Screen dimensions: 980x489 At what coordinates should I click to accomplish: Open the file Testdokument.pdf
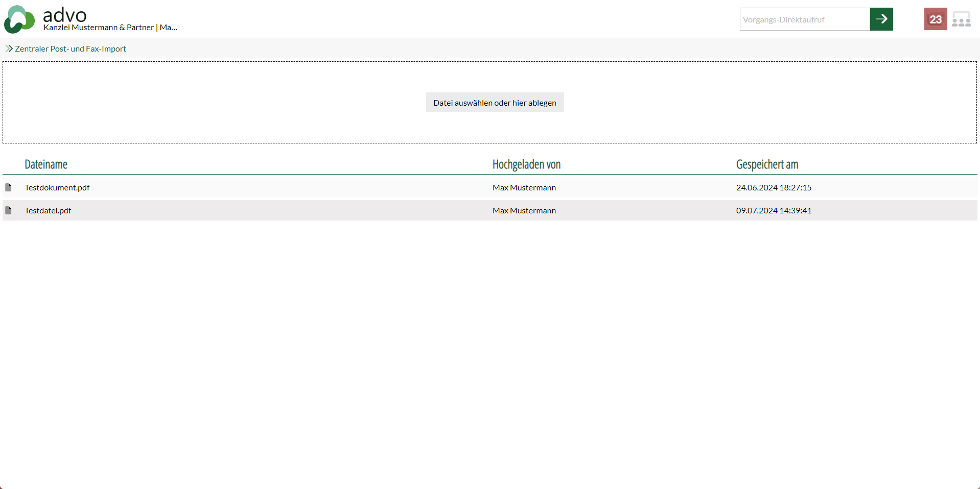[57, 188]
